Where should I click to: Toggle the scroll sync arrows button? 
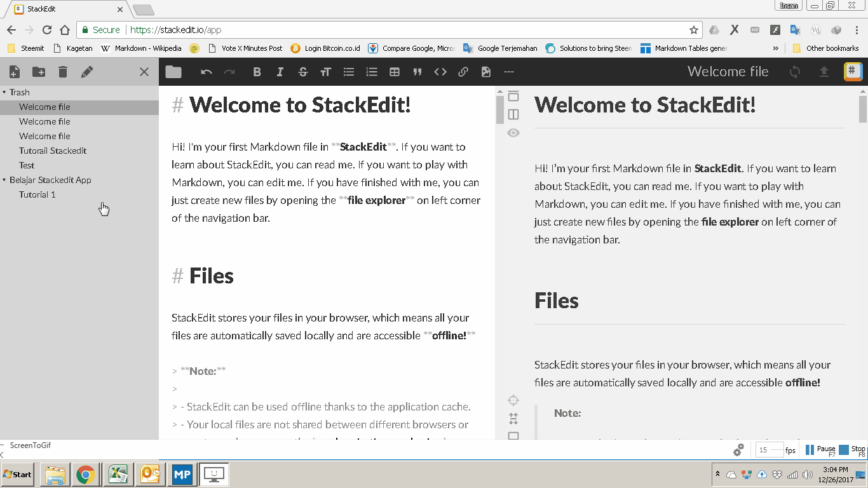513,419
